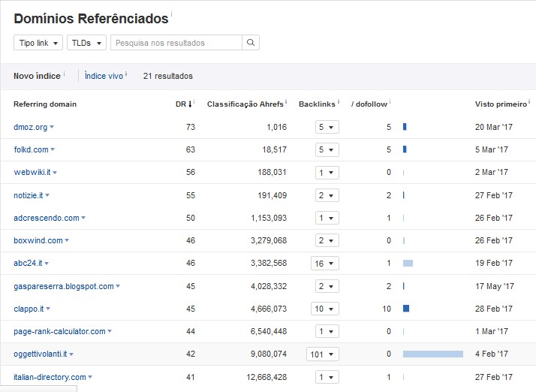Click the DR sort arrow icon
Viewport: 536px width, 392px height.
point(191,104)
